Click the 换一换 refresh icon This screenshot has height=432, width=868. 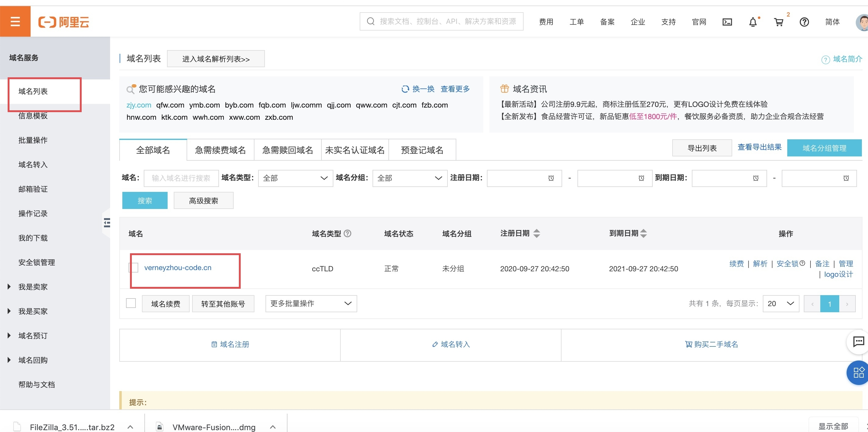[x=405, y=89]
